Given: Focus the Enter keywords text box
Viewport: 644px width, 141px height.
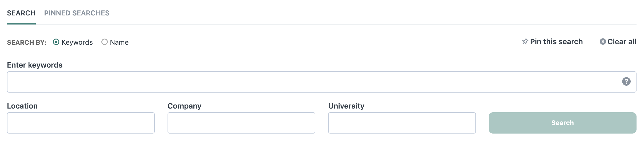Looking at the screenshot, I should tap(322, 82).
